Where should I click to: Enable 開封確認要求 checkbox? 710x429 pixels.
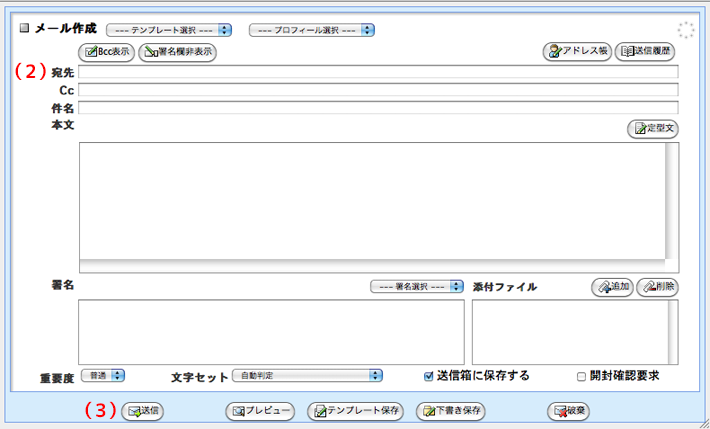click(581, 377)
